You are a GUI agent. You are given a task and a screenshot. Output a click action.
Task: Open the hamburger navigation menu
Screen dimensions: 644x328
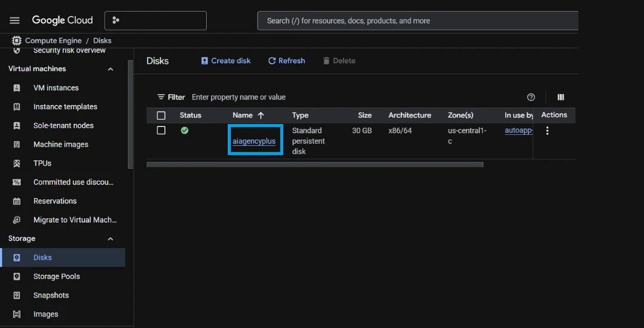pyautogui.click(x=15, y=20)
